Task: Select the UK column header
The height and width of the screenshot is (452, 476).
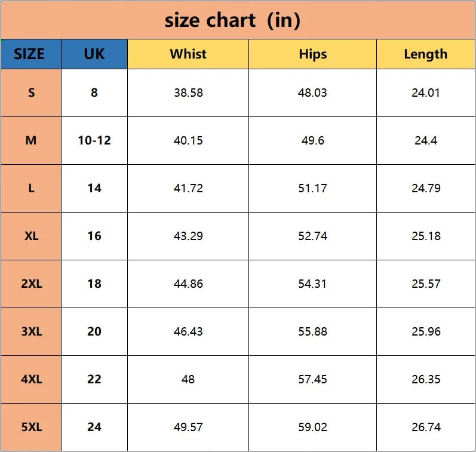Action: tap(94, 54)
